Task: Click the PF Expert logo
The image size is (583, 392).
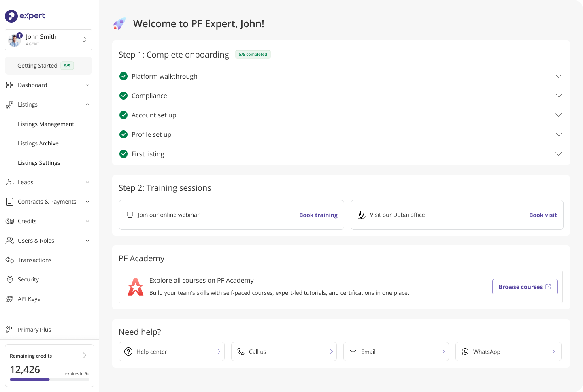Action: (x=25, y=16)
